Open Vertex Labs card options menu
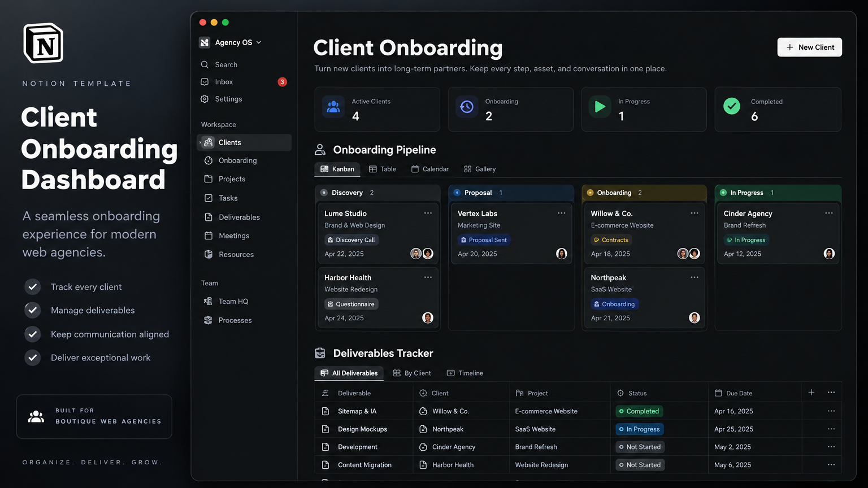This screenshot has width=868, height=488. [561, 213]
